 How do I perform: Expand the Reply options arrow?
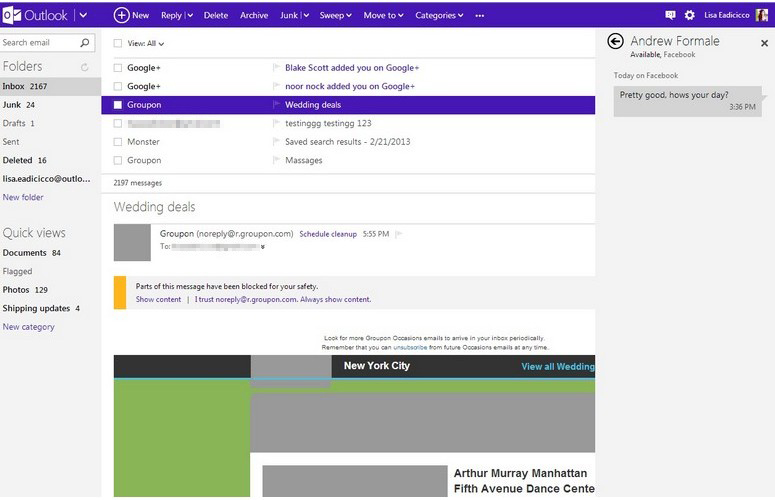coord(190,15)
